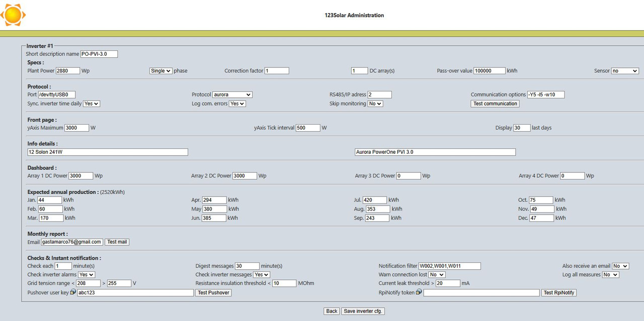The width and height of the screenshot is (644, 321).
Task: Focus the monthly report Email field
Action: [x=72, y=242]
